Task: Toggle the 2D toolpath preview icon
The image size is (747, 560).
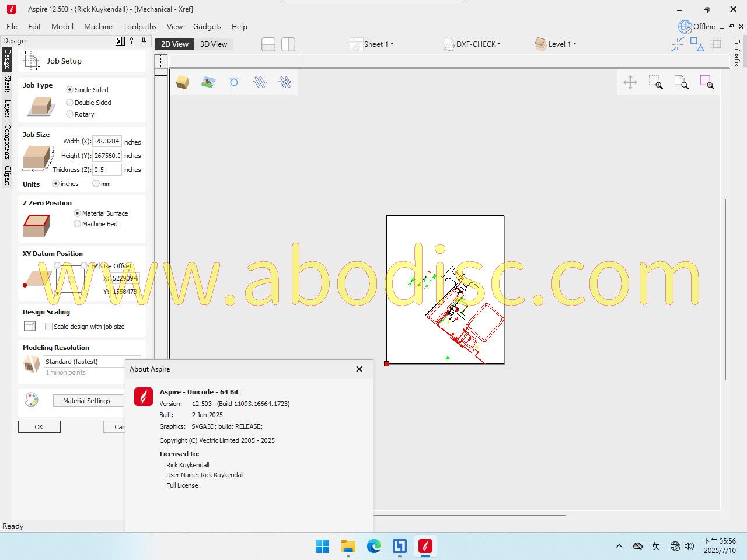Action: [260, 82]
